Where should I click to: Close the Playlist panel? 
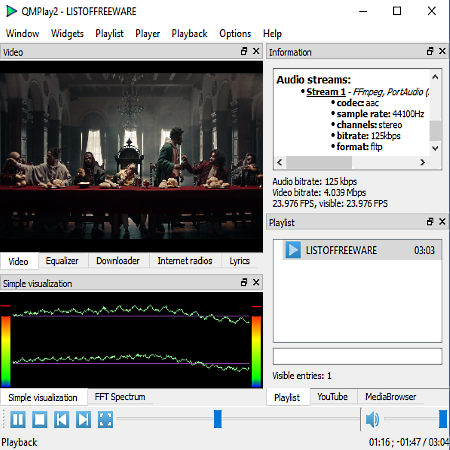tap(442, 222)
